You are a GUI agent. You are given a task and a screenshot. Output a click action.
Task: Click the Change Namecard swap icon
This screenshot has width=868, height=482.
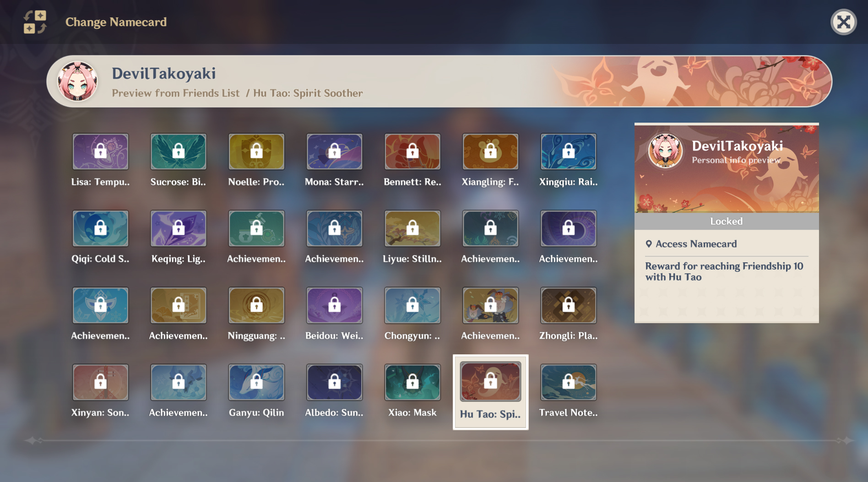coord(35,22)
